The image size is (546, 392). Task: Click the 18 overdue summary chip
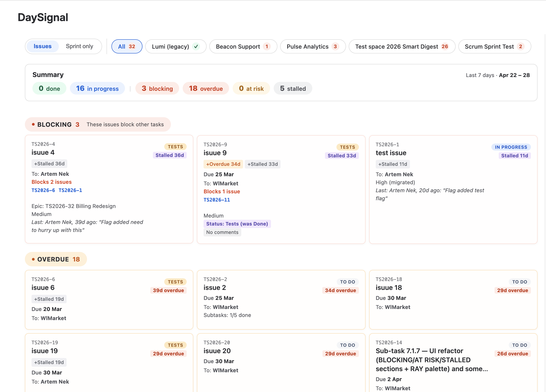coord(206,89)
